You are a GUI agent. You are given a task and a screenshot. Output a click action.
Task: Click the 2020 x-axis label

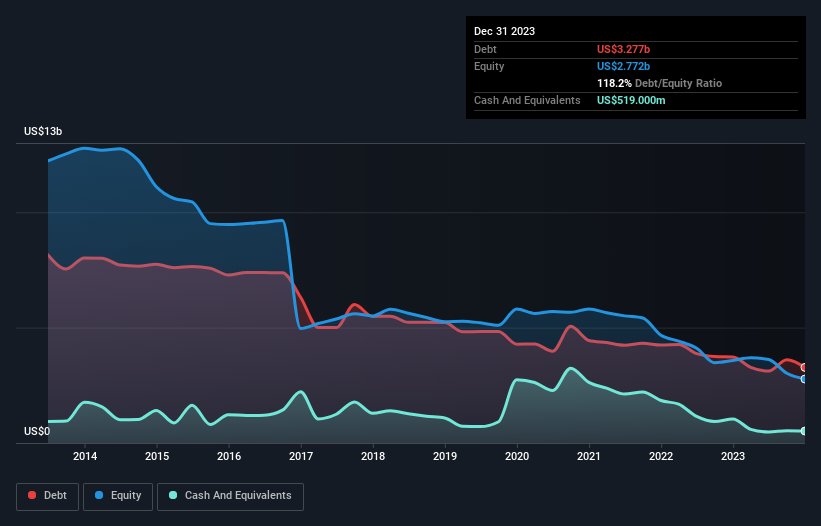[517, 456]
